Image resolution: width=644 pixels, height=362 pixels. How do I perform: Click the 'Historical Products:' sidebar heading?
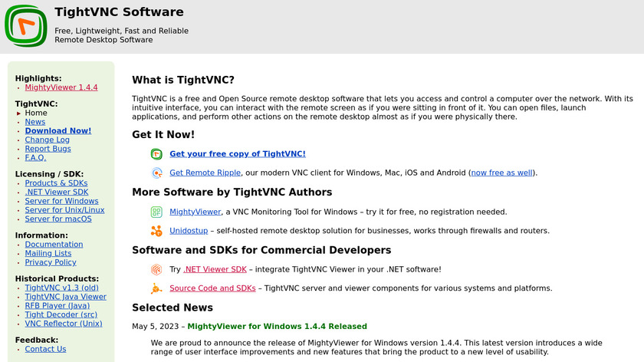pyautogui.click(x=57, y=279)
